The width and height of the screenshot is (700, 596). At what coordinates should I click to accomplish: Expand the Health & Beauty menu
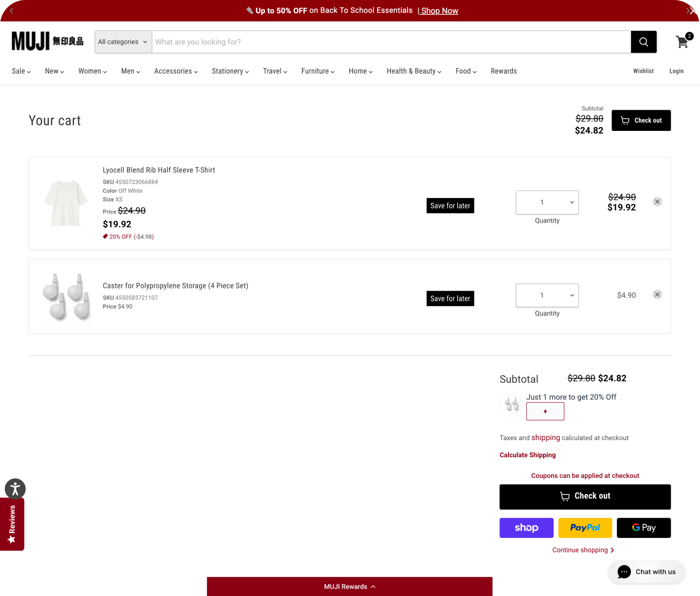[x=414, y=71]
